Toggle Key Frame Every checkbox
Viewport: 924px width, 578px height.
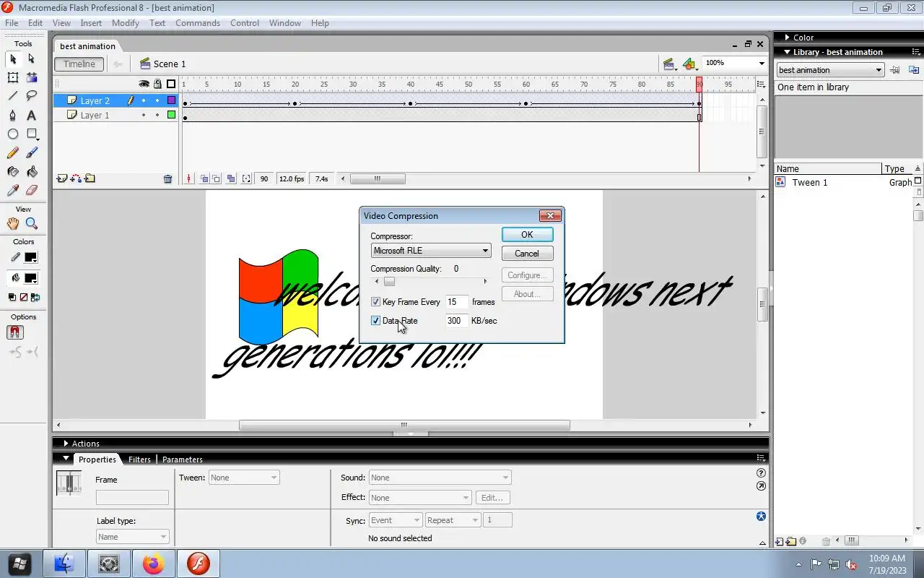(375, 302)
